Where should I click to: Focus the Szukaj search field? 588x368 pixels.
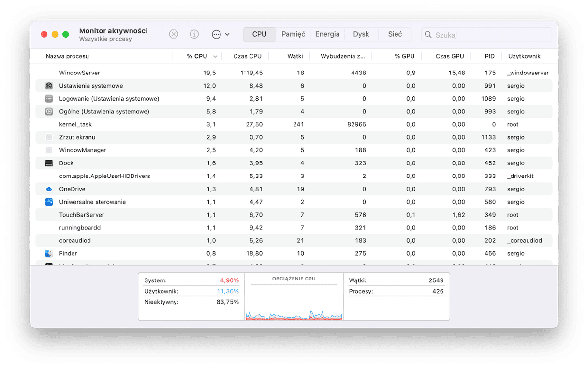(486, 35)
